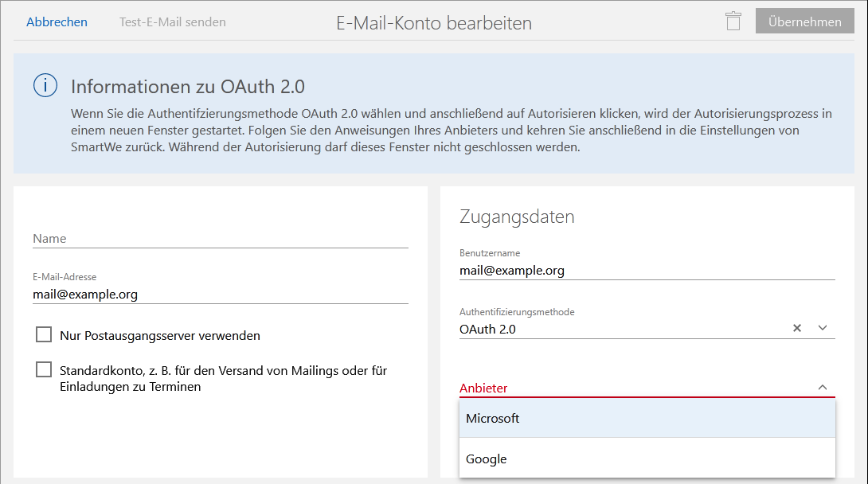
Task: Click the trash icon to delete account
Action: (733, 21)
